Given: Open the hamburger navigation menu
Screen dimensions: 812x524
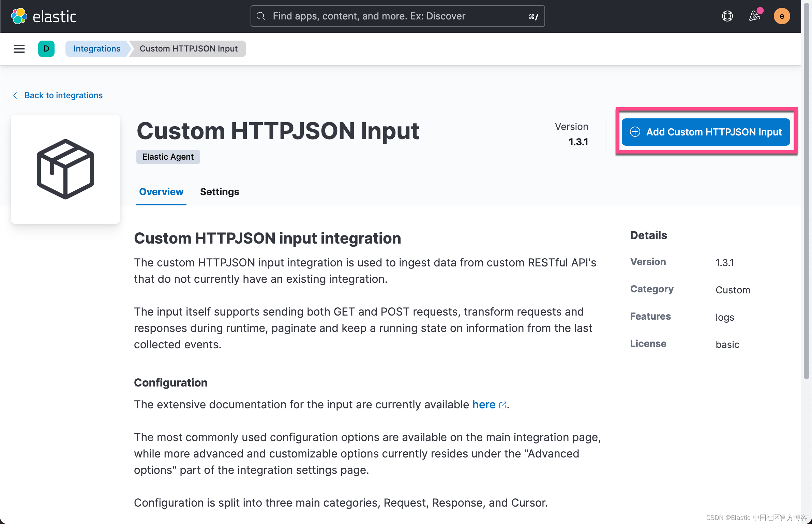Looking at the screenshot, I should tap(19, 49).
